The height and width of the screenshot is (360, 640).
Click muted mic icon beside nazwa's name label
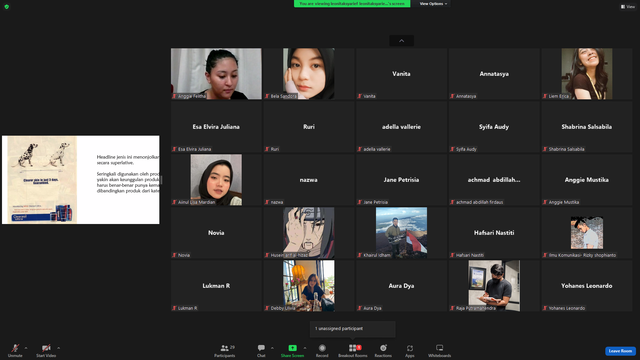pyautogui.click(x=267, y=202)
